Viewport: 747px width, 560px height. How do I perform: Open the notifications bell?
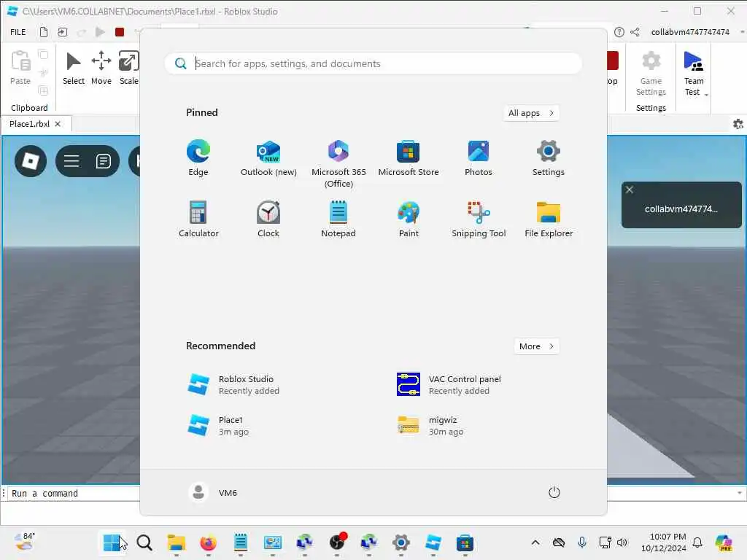coord(697,542)
